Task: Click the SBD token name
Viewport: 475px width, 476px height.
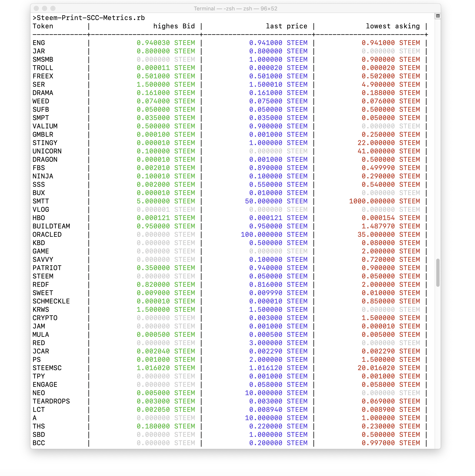Action: (x=39, y=435)
